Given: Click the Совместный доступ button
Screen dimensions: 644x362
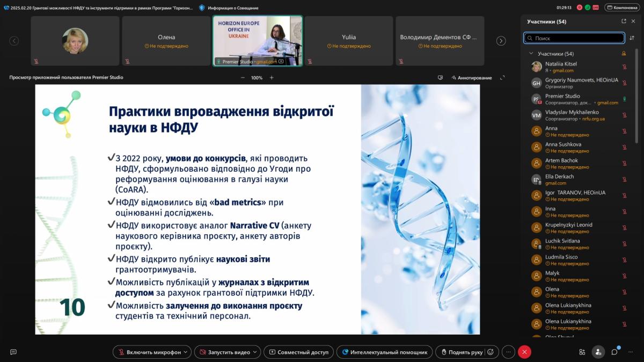Looking at the screenshot, I should (x=299, y=352).
